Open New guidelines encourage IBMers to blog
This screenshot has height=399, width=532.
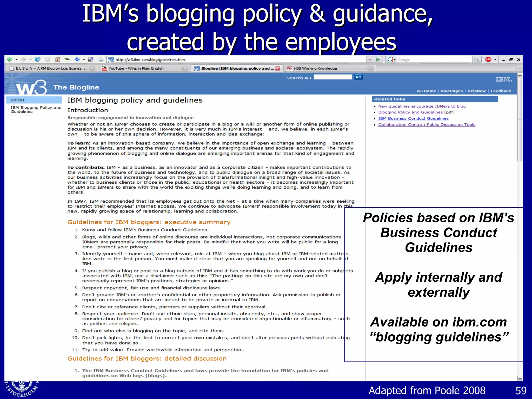click(422, 106)
